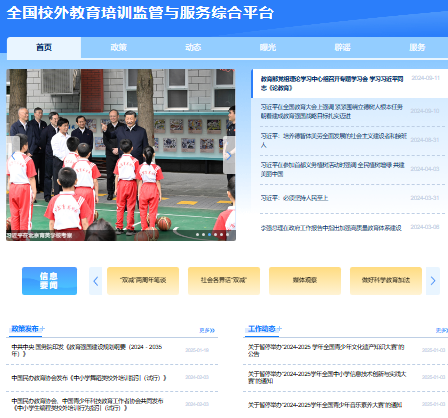448x418 pixels.
Task: Click the photo caption 习近平在北京育英学校考察
Action: tap(39, 235)
